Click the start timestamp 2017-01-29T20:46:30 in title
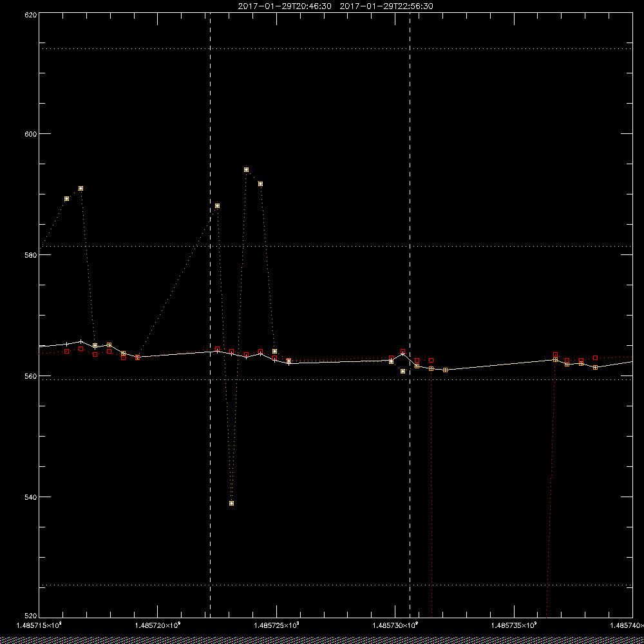644x644 pixels. [285, 6]
